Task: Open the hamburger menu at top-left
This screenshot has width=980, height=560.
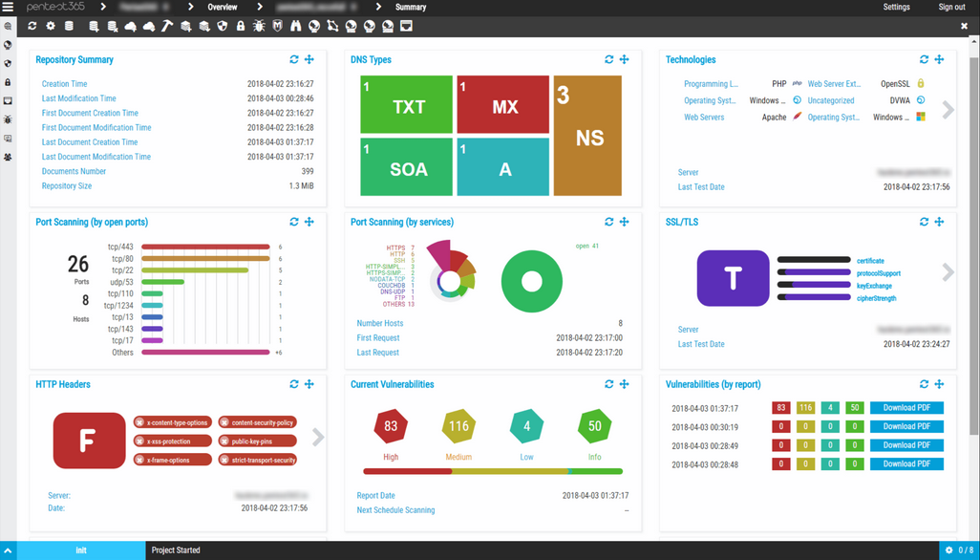Action: pos(8,7)
